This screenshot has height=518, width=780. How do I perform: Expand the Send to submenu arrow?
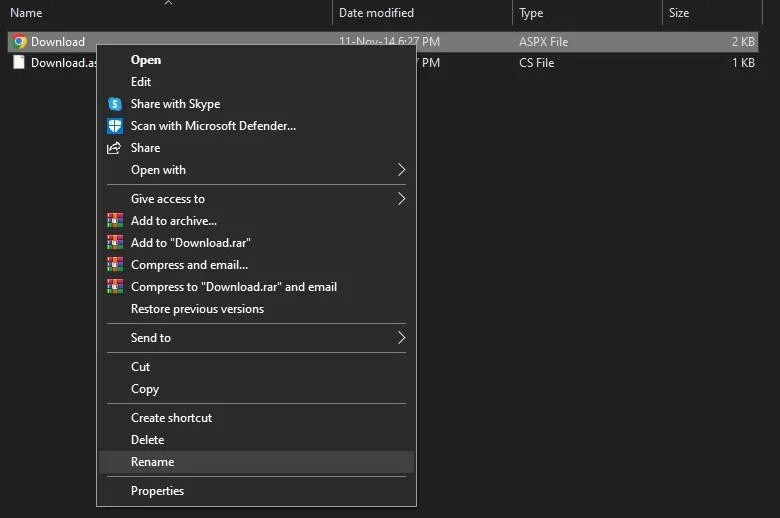pyautogui.click(x=401, y=338)
